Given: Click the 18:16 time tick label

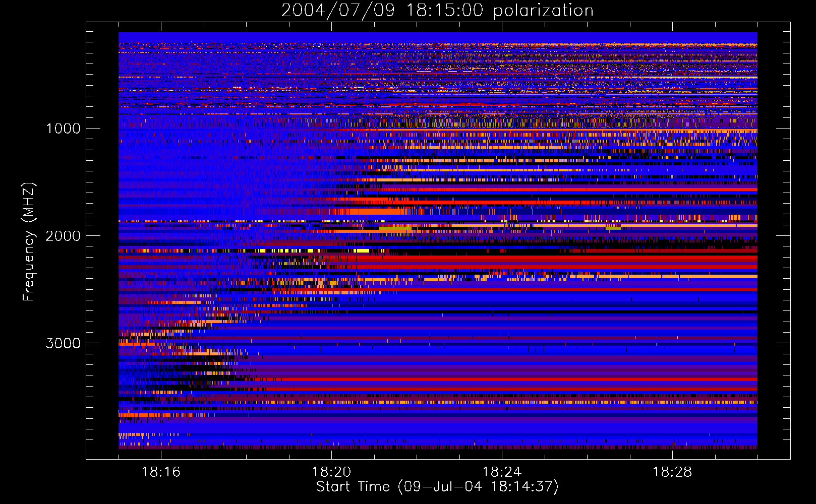Looking at the screenshot, I should coord(161,472).
